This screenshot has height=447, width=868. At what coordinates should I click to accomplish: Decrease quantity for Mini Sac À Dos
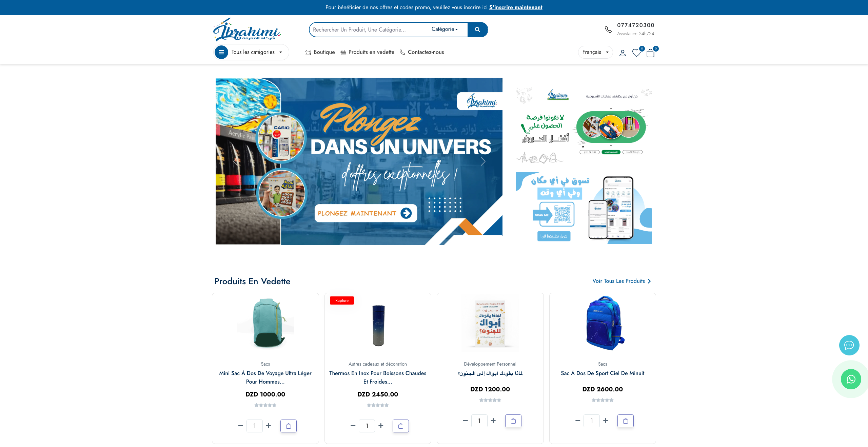point(240,426)
